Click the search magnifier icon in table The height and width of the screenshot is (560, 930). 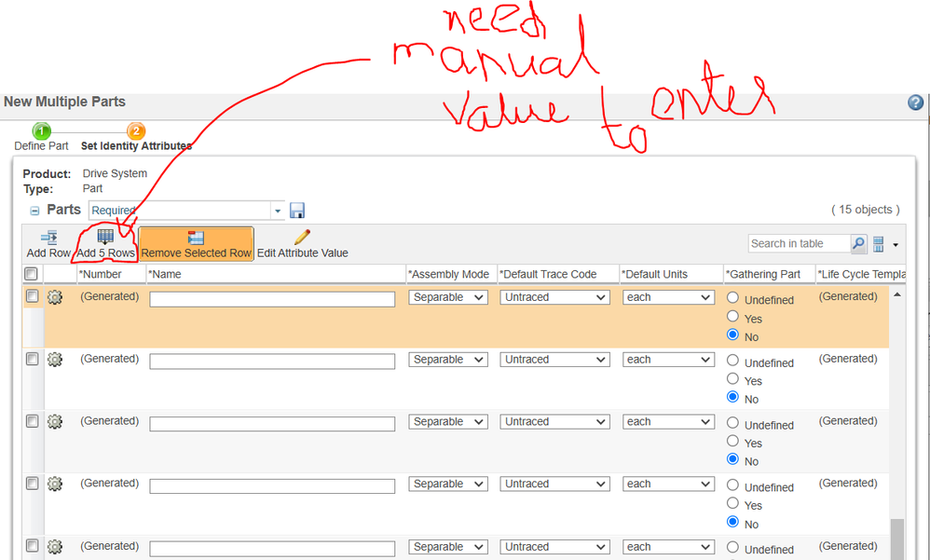coord(858,244)
